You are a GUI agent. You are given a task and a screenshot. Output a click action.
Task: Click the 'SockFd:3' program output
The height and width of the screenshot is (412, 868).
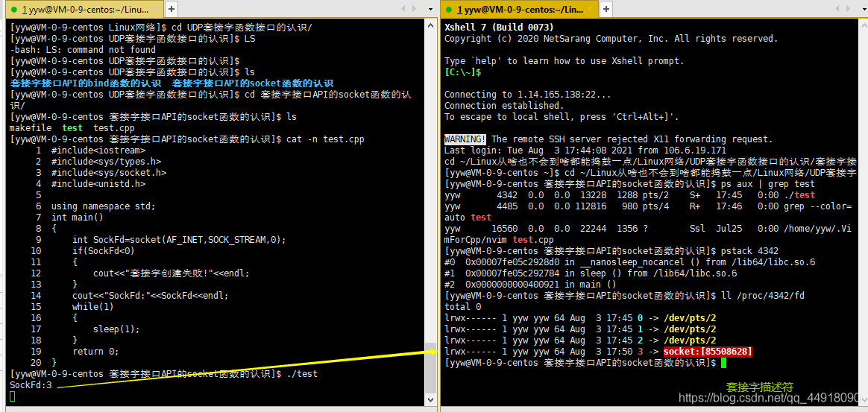pyautogui.click(x=31, y=385)
